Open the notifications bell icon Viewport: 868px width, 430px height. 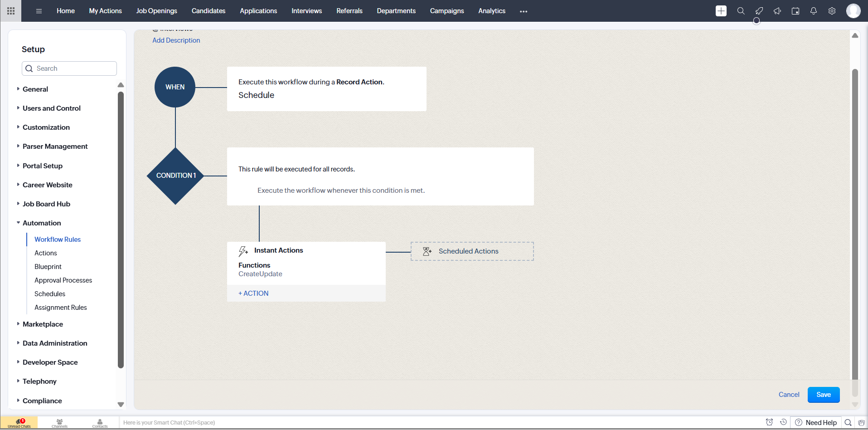[x=813, y=11]
